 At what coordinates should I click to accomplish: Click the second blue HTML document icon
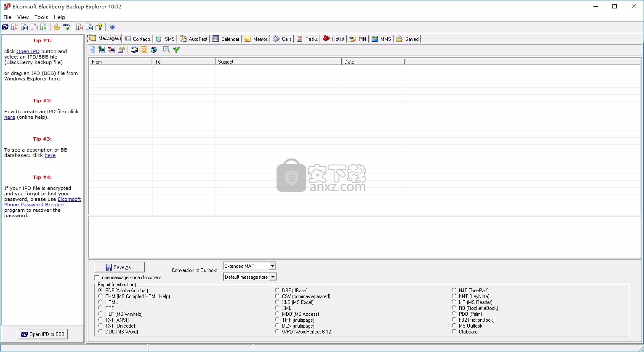[x=90, y=27]
